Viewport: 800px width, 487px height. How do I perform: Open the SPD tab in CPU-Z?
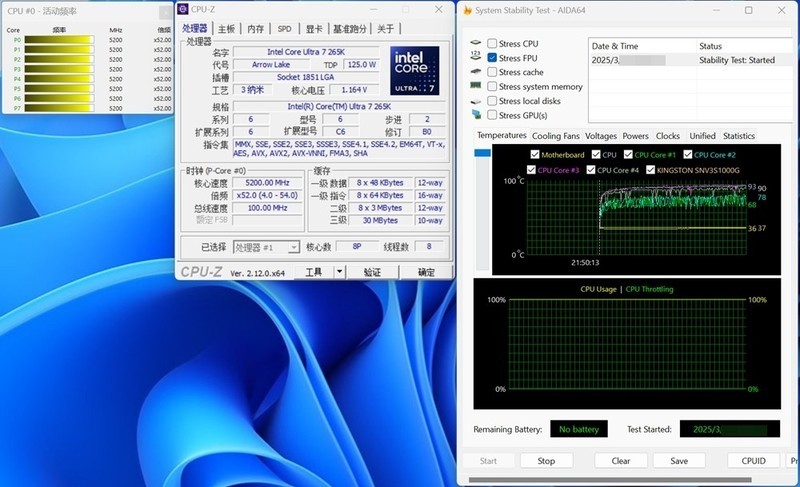click(x=285, y=29)
